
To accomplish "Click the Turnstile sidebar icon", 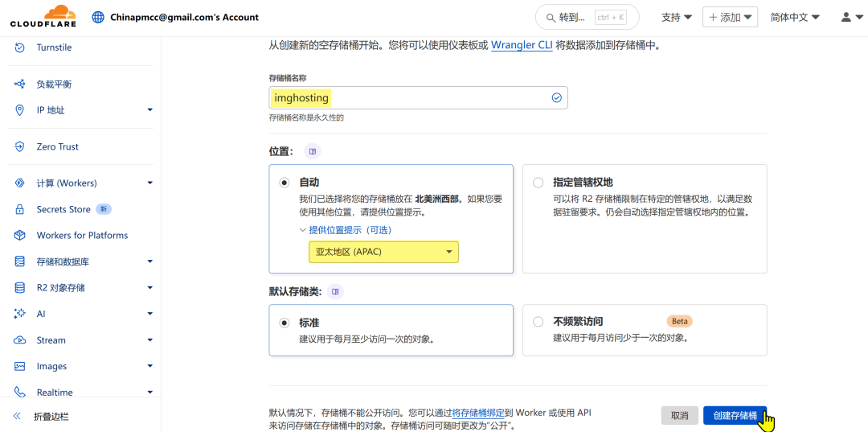I will [20, 47].
